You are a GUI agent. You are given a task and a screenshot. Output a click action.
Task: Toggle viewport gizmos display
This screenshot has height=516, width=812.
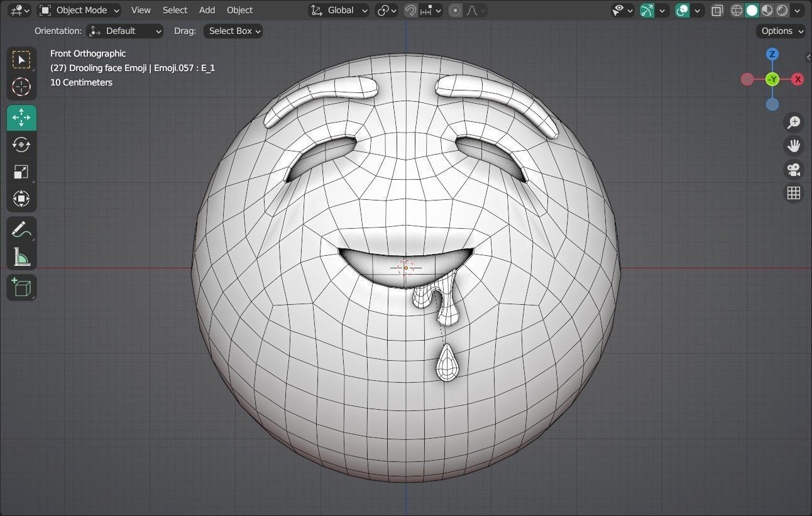[647, 10]
